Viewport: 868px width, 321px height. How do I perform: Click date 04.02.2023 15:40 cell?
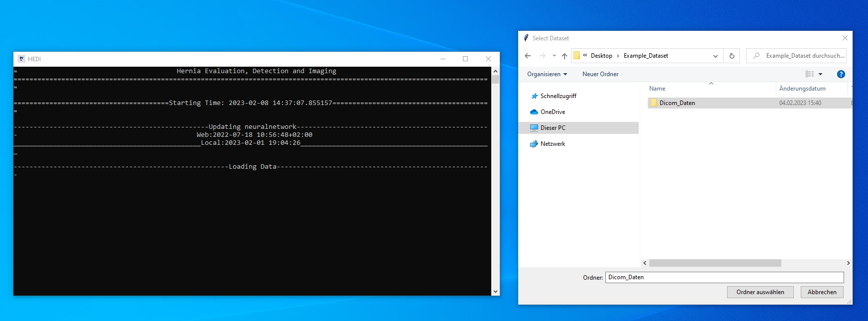tap(800, 103)
